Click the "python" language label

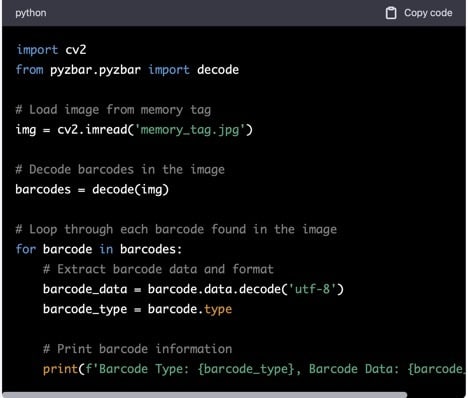[31, 13]
